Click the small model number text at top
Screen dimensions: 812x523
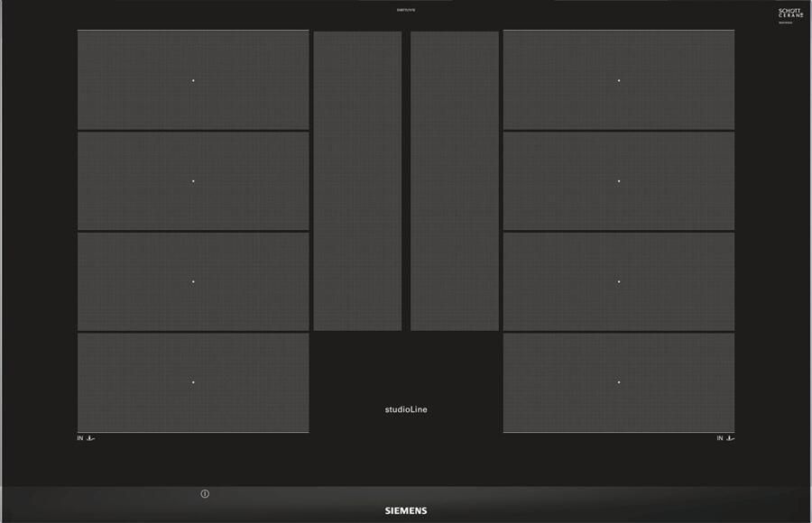coord(406,10)
